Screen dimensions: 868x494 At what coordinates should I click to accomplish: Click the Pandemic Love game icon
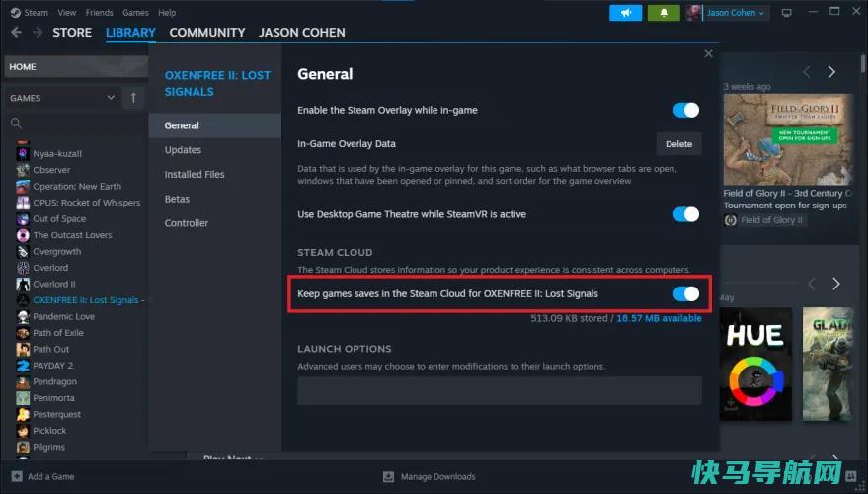pyautogui.click(x=23, y=317)
